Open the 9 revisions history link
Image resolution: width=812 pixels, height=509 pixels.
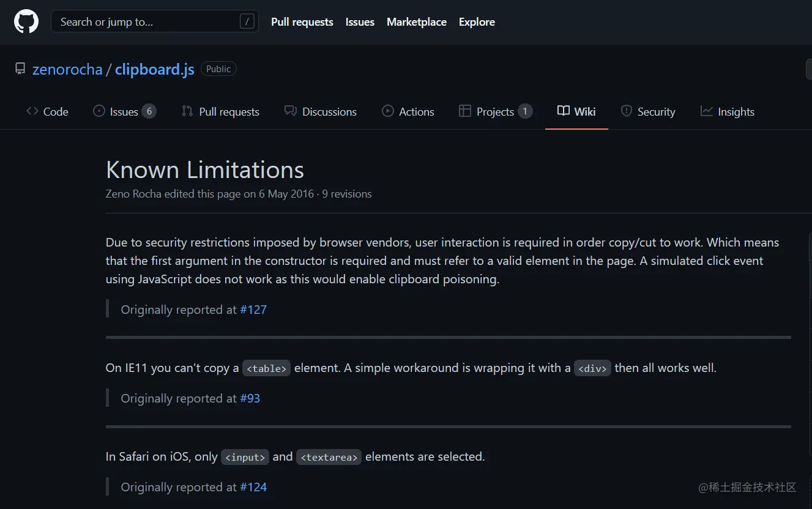[x=347, y=194]
